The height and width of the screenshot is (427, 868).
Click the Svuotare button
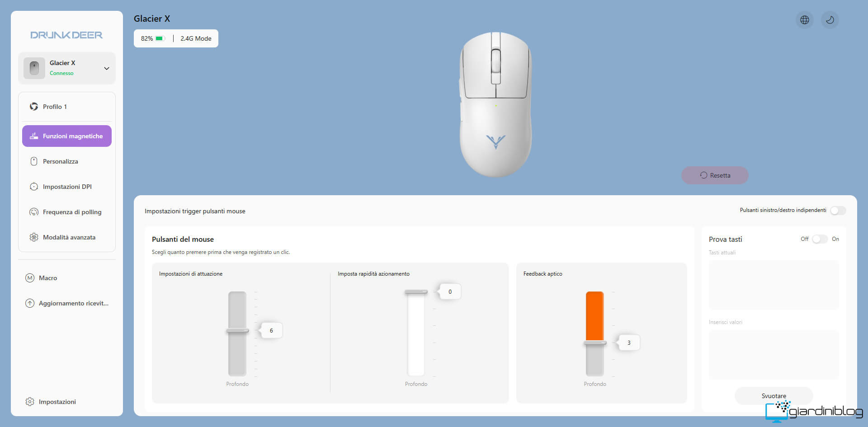[774, 396]
